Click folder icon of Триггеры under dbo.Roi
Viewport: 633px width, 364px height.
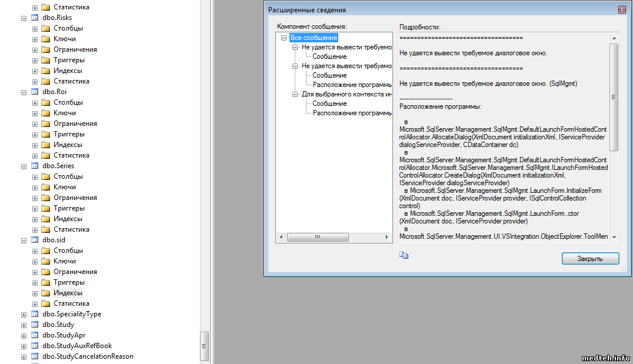coord(46,134)
